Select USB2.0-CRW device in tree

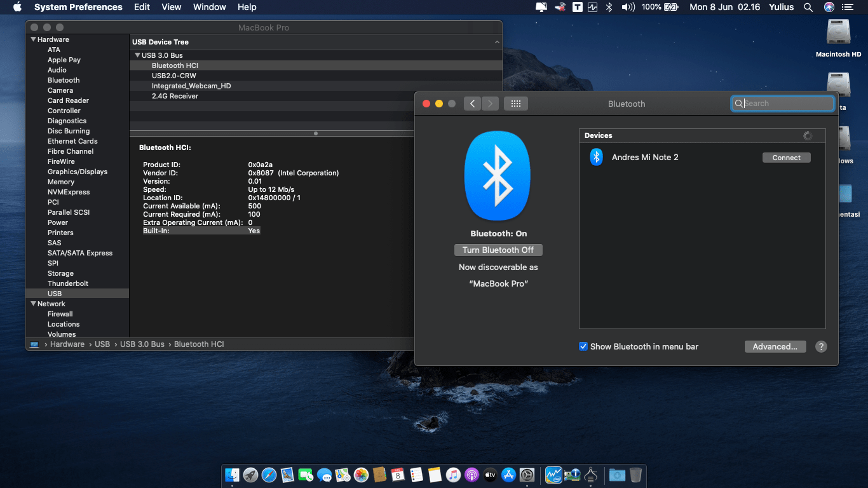coord(316,76)
